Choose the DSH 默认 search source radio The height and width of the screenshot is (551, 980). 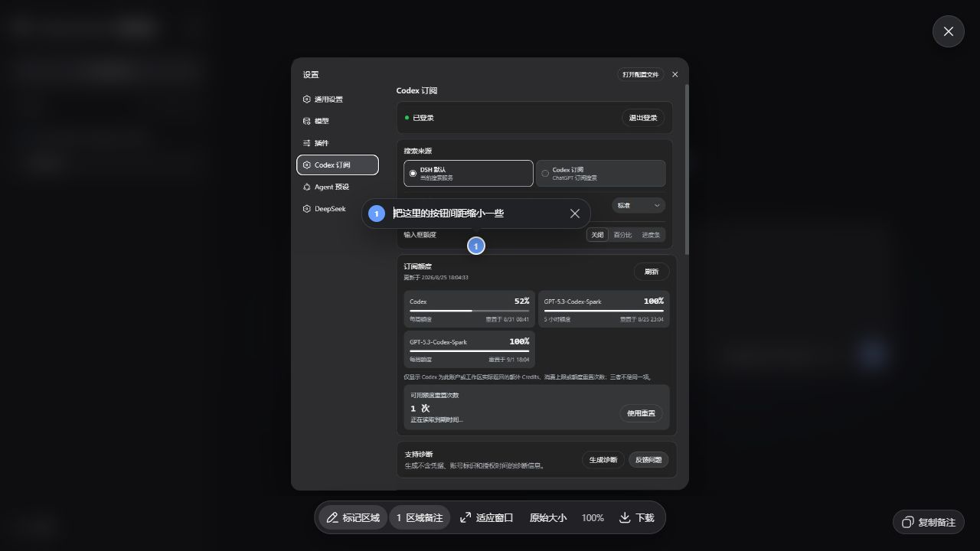click(x=468, y=173)
